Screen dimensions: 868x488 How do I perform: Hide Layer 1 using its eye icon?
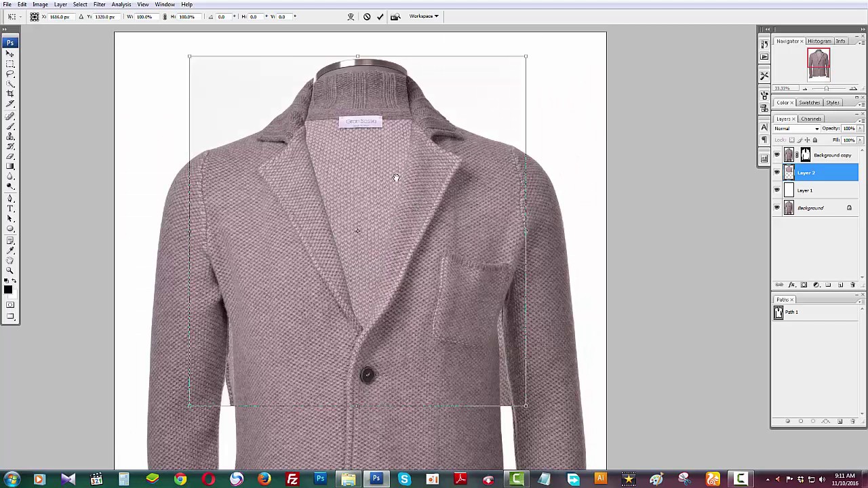[777, 190]
